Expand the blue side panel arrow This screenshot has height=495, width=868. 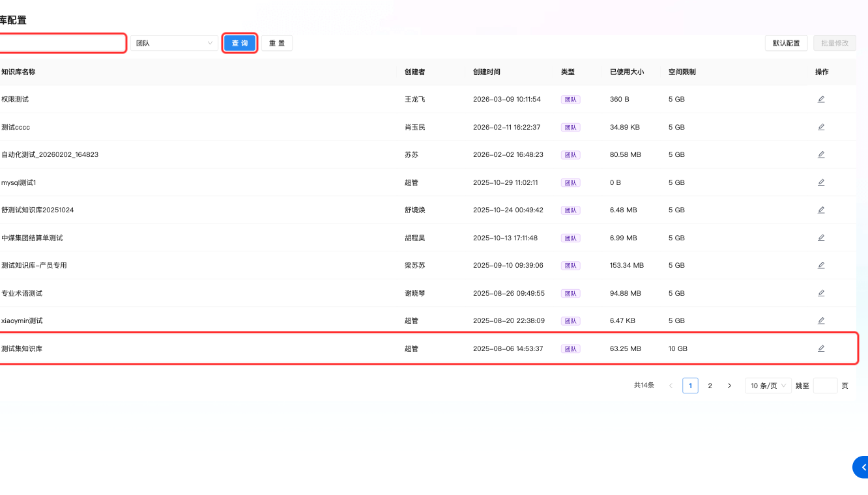click(861, 467)
